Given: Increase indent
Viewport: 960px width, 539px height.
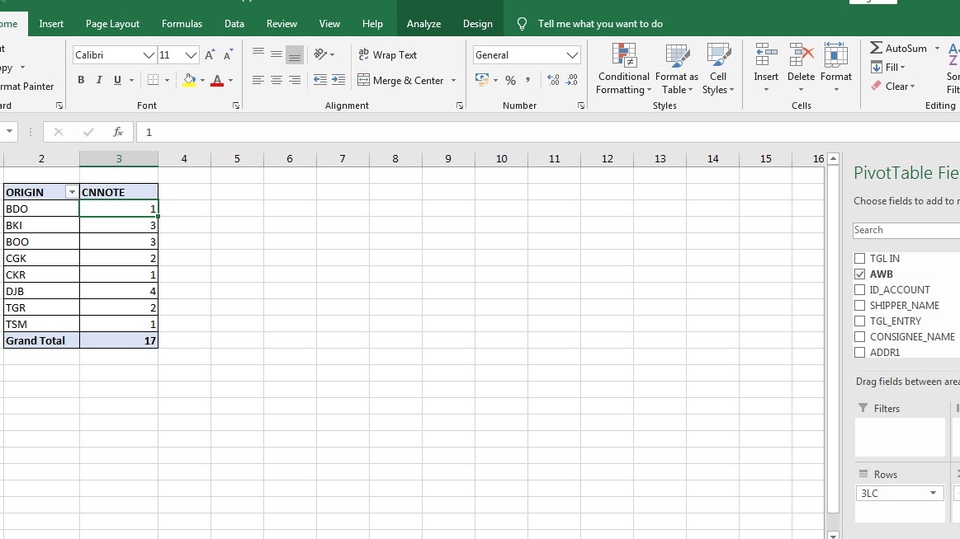Looking at the screenshot, I should pos(338,80).
